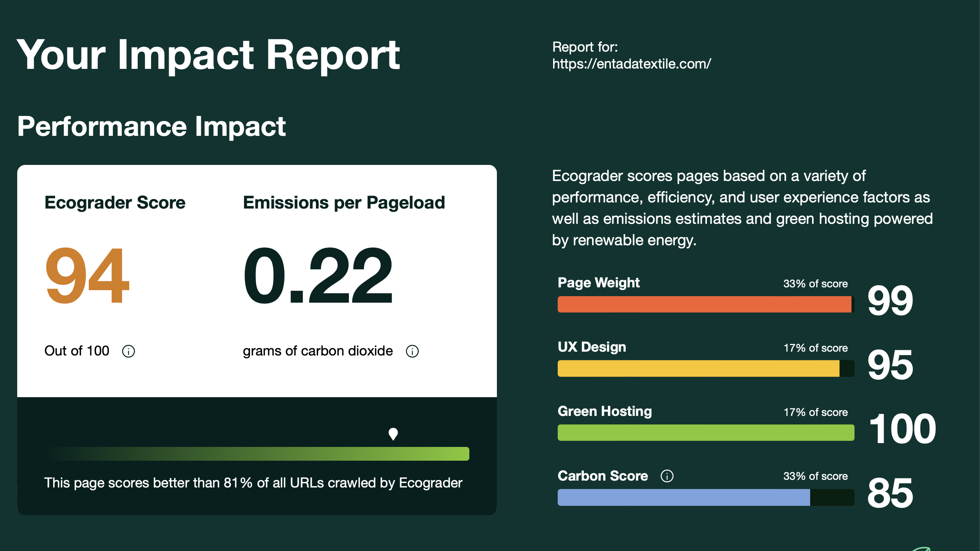This screenshot has width=980, height=551.
Task: Click the percentile marker pin above gradient bar
Action: [x=393, y=434]
